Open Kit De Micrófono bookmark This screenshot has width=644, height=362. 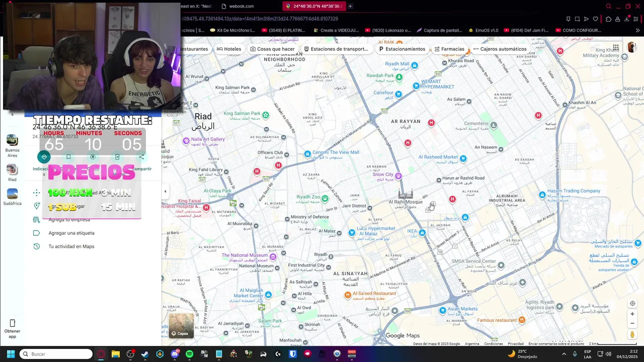232,30
